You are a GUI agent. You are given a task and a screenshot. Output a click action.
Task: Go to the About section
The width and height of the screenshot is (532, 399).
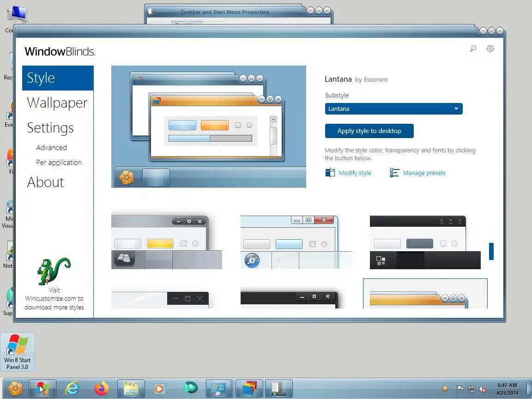45,182
